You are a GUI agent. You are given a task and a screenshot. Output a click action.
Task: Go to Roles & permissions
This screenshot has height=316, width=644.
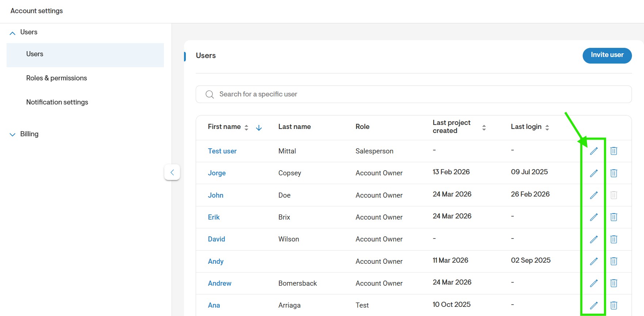tap(57, 78)
